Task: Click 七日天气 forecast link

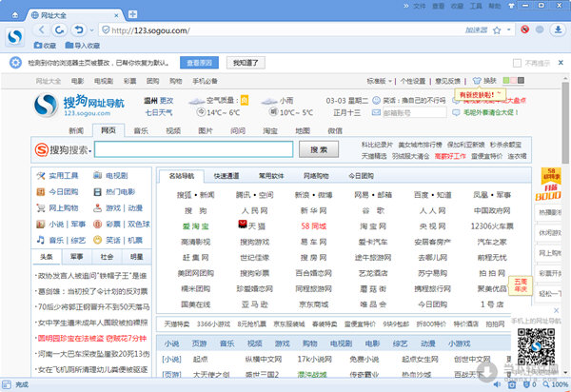Action: click(159, 113)
